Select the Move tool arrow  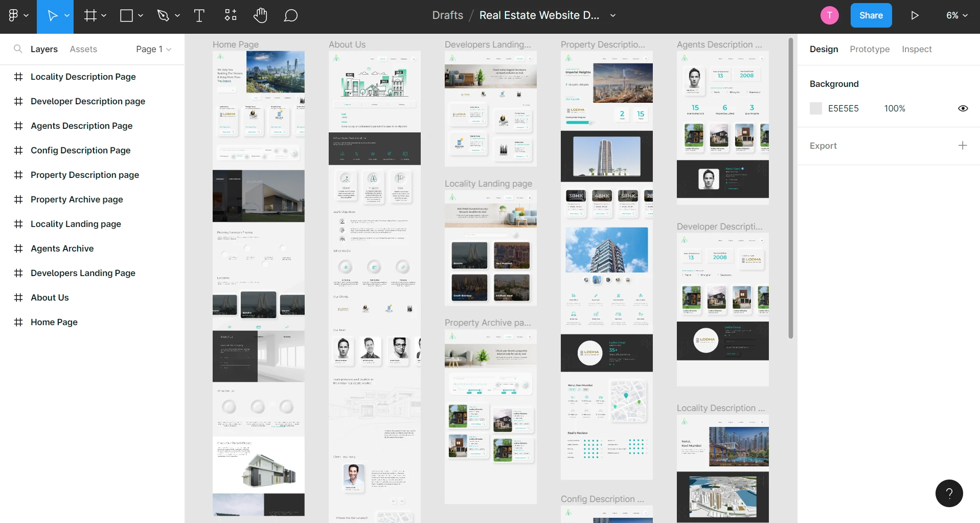(52, 15)
